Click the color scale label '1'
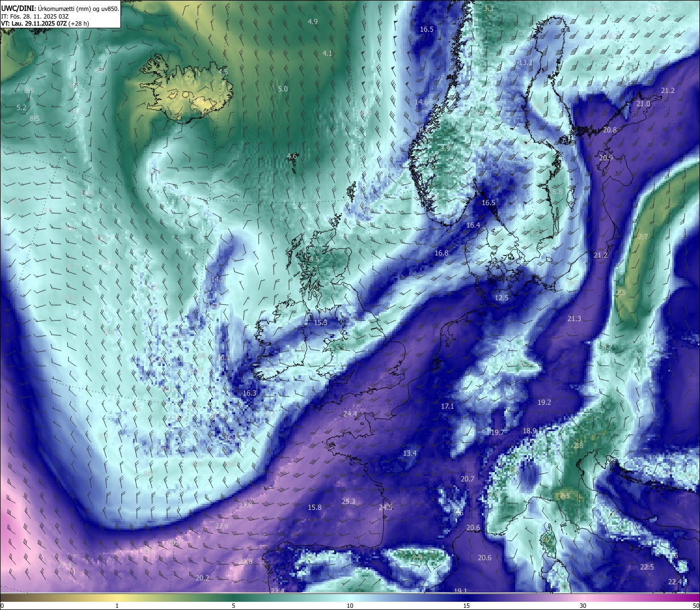The width and height of the screenshot is (700, 610). [117, 606]
